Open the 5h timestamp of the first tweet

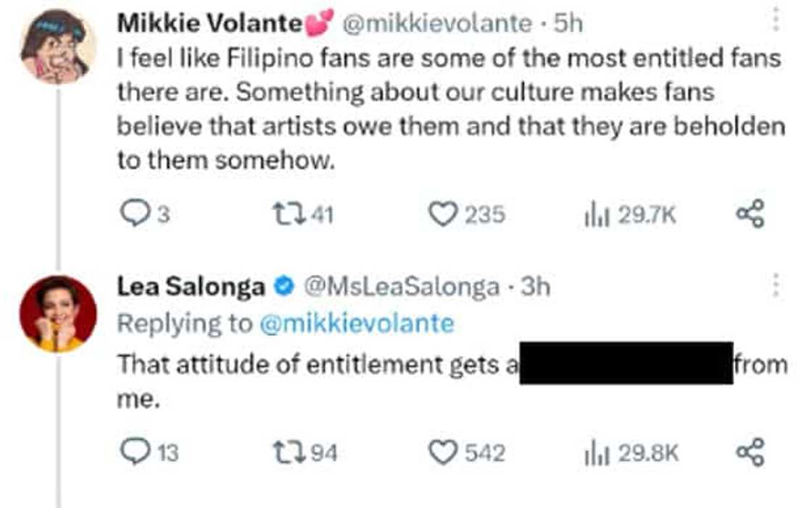point(568,24)
